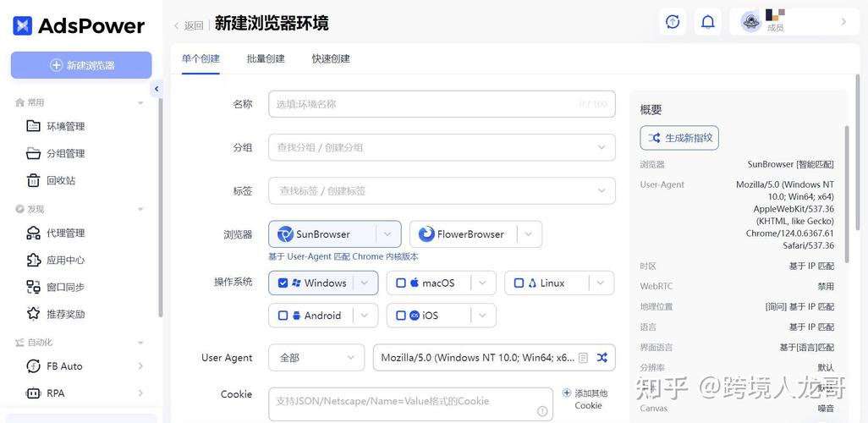
Task: Focus the Cookie input field
Action: click(411, 404)
